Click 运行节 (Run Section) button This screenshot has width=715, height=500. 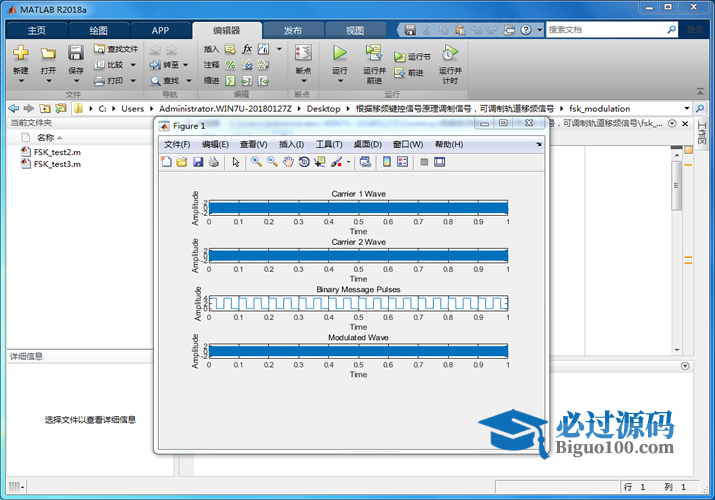(x=412, y=57)
